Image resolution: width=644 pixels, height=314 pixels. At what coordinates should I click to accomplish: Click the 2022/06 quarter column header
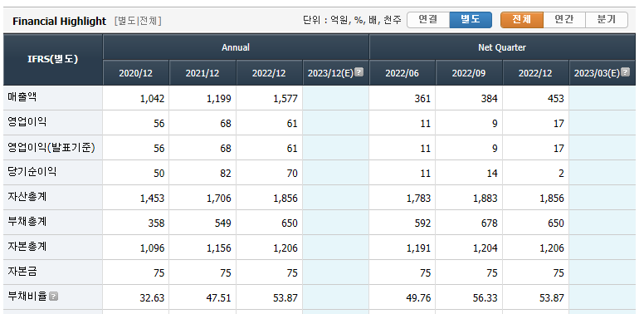pyautogui.click(x=402, y=73)
